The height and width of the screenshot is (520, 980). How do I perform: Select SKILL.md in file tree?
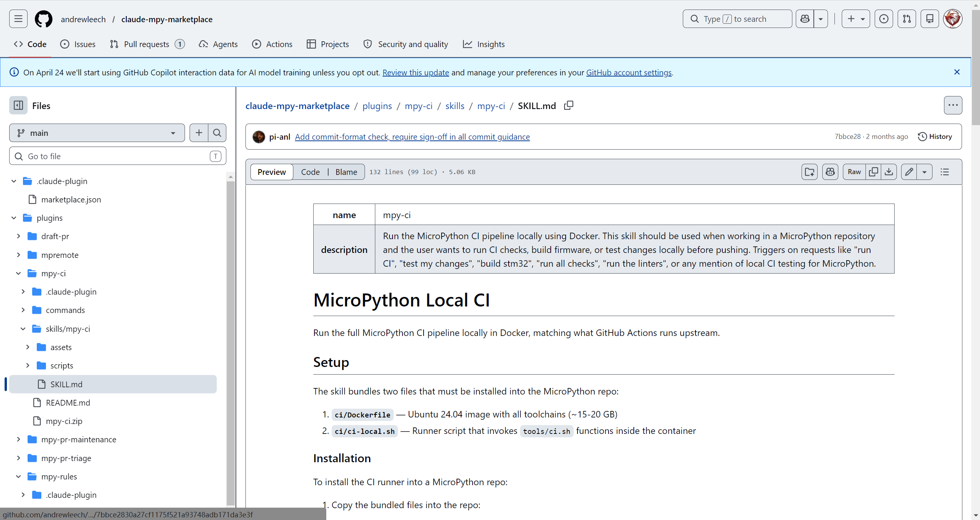(113, 384)
